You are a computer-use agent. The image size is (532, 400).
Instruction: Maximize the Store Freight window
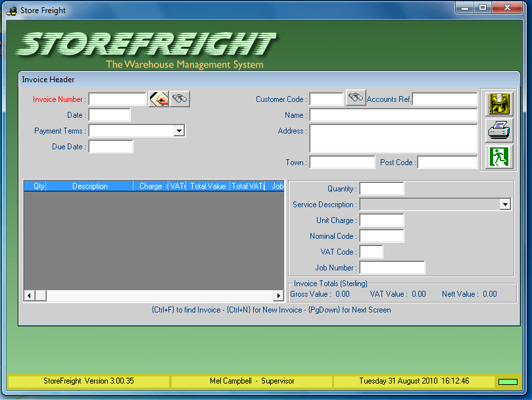[x=483, y=8]
